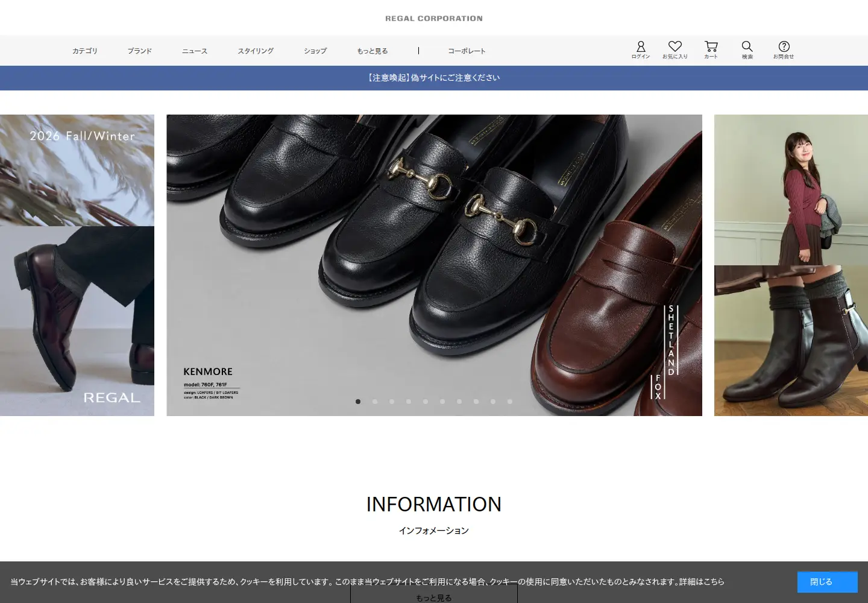This screenshot has width=868, height=603.
Task: Open the ショップ menu
Action: [x=315, y=51]
